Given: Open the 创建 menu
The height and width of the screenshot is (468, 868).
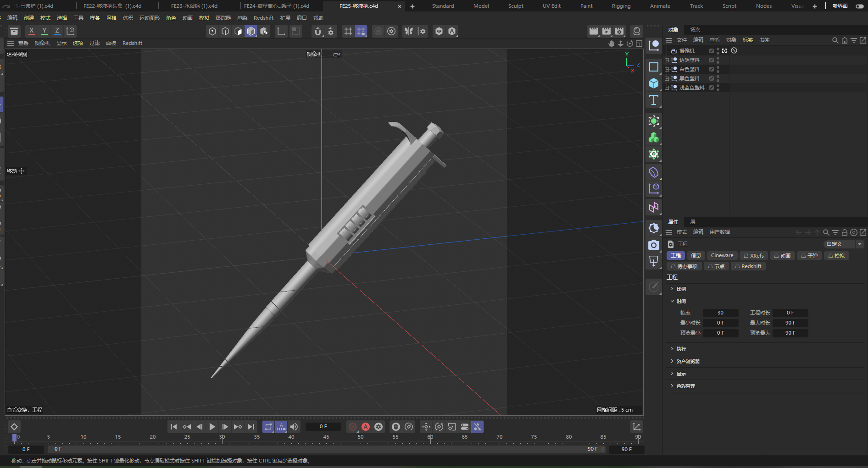Looking at the screenshot, I should point(29,18).
